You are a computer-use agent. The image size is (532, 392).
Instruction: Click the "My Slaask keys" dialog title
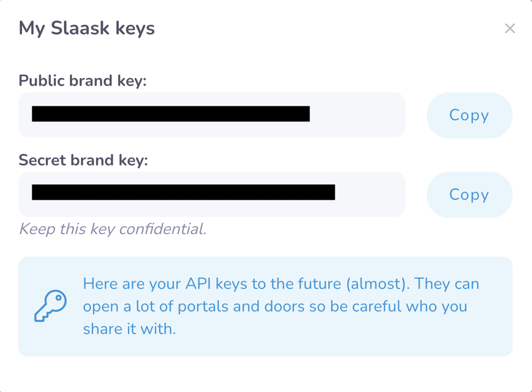coord(87,28)
